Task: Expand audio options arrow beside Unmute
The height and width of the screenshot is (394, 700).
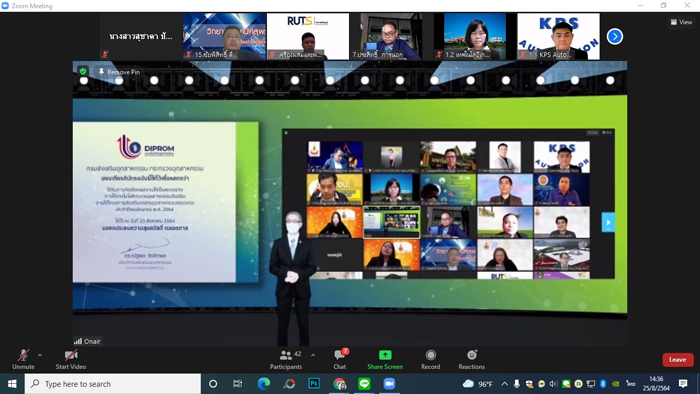Action: click(x=40, y=356)
